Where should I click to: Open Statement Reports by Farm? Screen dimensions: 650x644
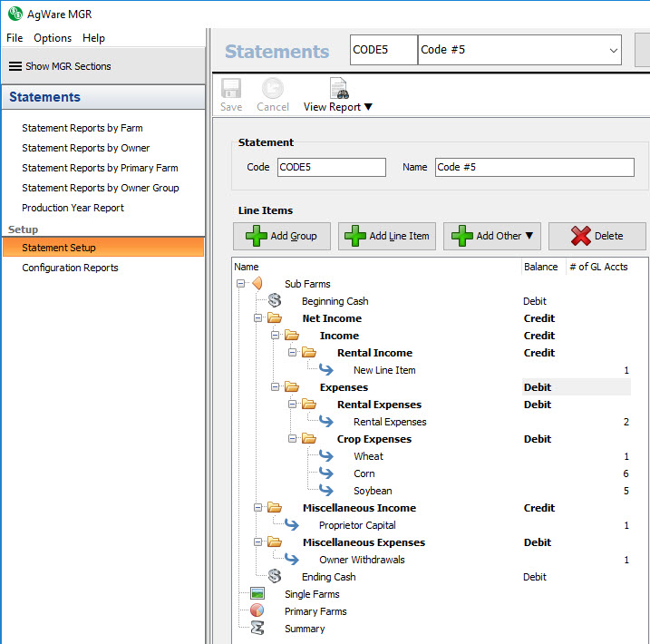pyautogui.click(x=82, y=128)
